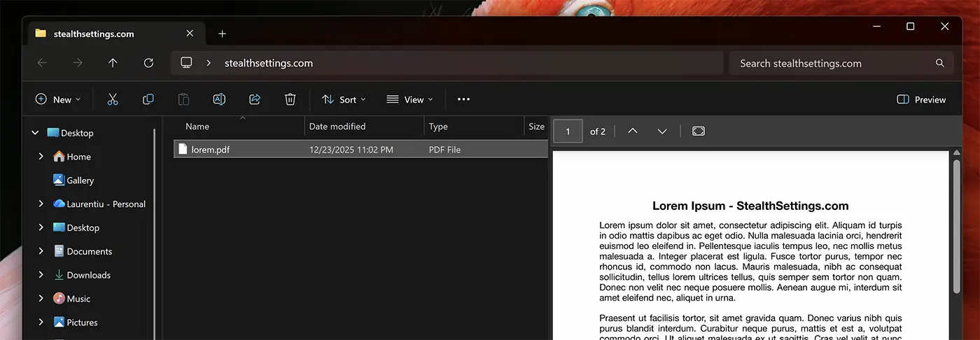
Task: Click the fit to page preview icon
Action: coord(699,132)
